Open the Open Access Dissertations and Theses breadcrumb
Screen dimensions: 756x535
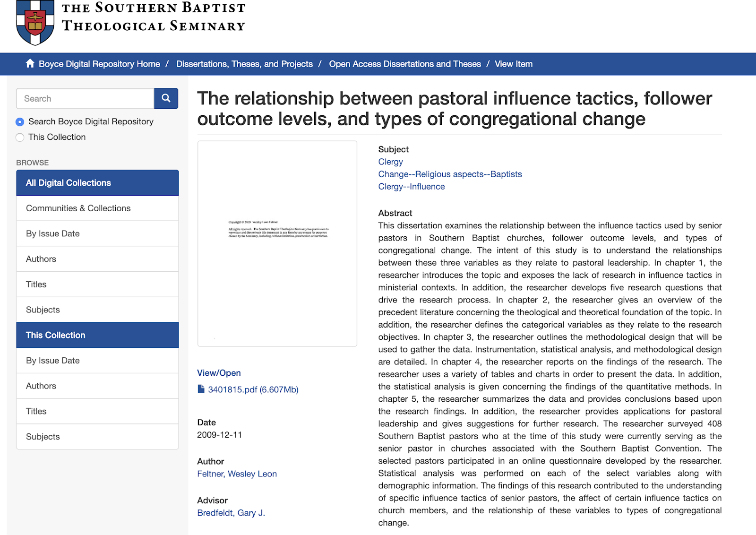coord(405,64)
